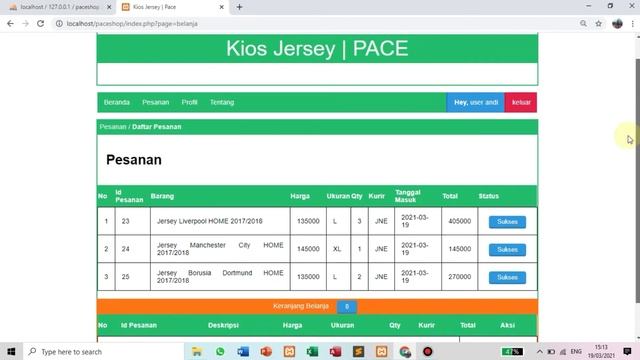Click the red screen recorder taskbar icon
The height and width of the screenshot is (360, 640).
click(x=427, y=351)
